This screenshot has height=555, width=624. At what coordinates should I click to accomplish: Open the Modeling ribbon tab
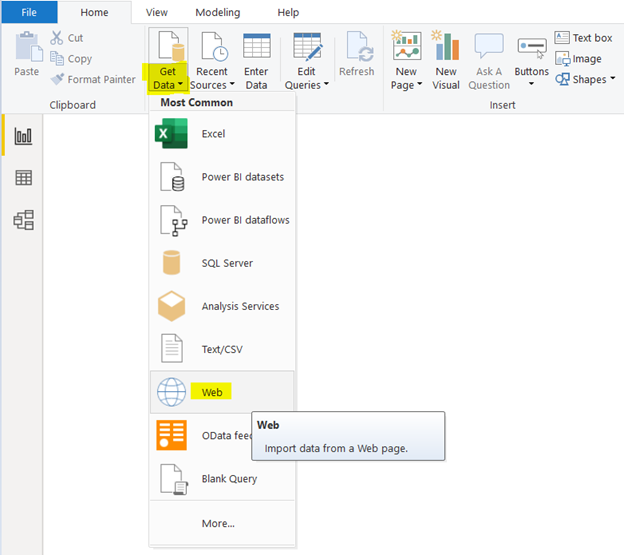click(x=218, y=12)
